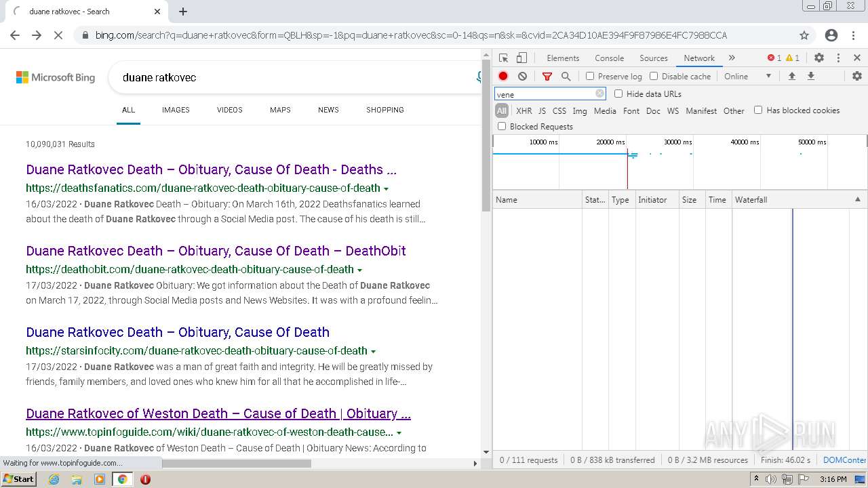Open network settings gear icon
The width and height of the screenshot is (868, 488).
(857, 77)
